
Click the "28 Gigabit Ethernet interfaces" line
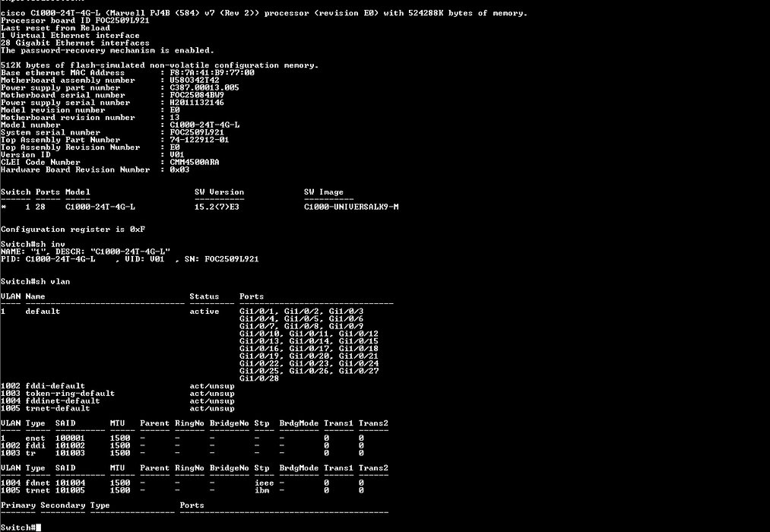(x=75, y=43)
